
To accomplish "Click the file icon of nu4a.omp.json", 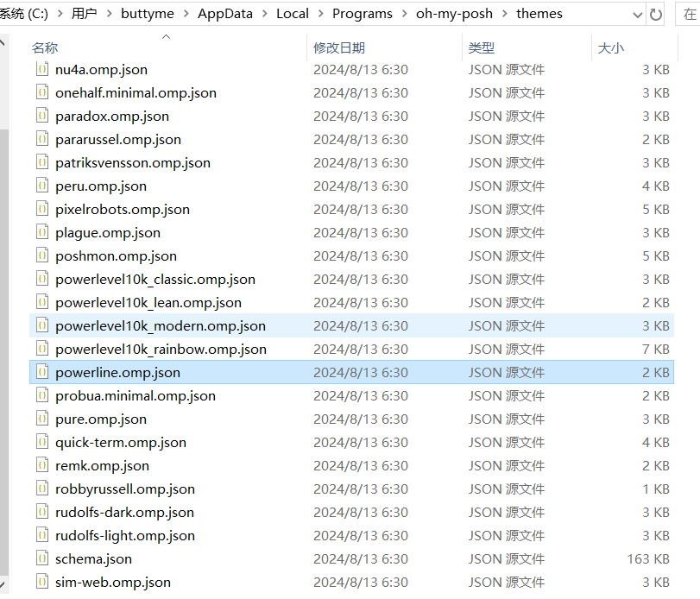I will (x=41, y=69).
